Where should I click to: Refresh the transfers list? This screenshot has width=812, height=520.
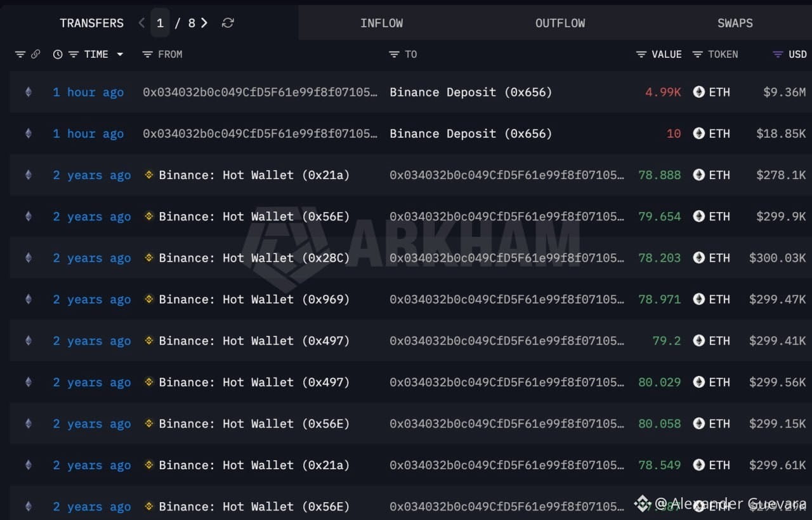click(228, 23)
